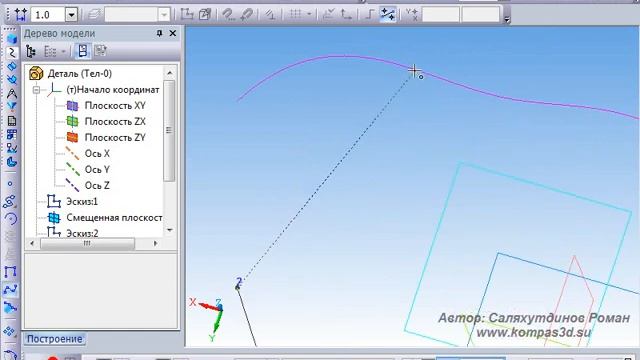This screenshot has height=360, width=640.
Task: Close the Дерево модели panel
Action: tap(173, 33)
